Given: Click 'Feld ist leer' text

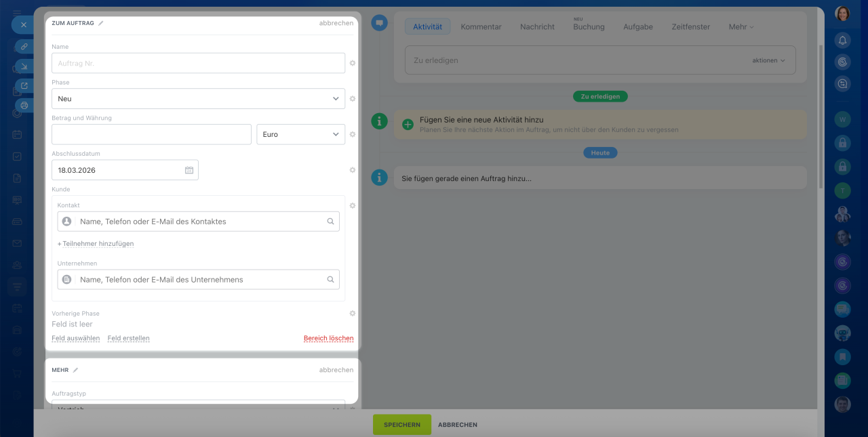Looking at the screenshot, I should click(72, 325).
